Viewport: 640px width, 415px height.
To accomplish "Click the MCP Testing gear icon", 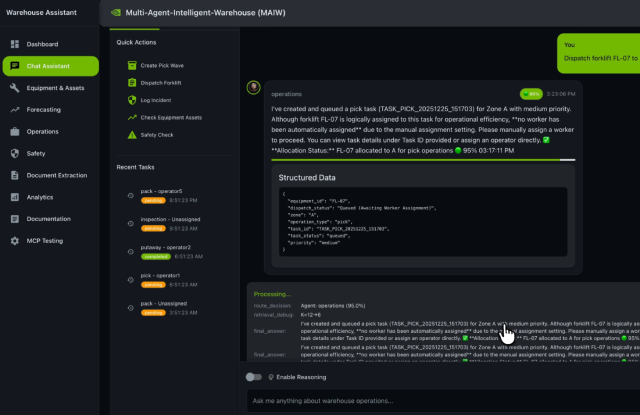I will pos(14,241).
